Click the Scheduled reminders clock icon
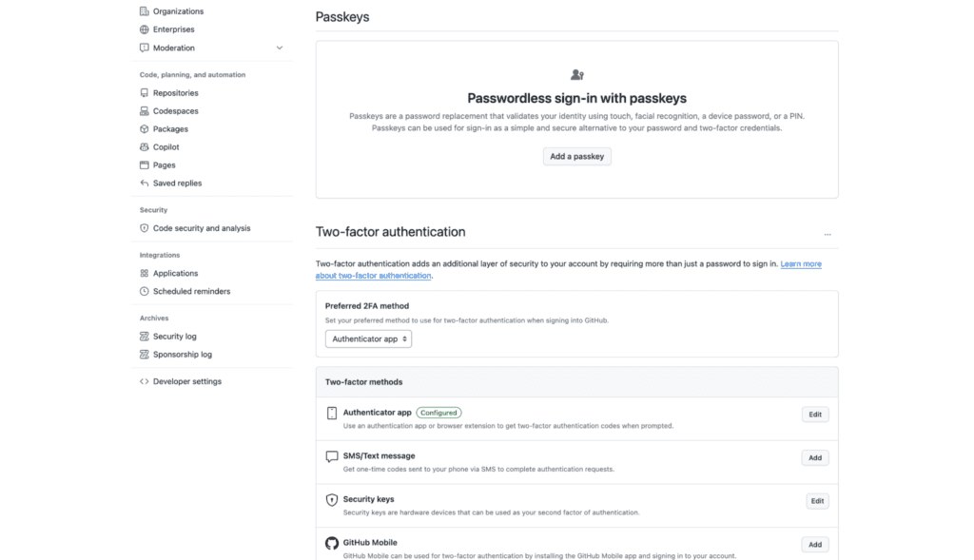974x560 pixels. click(x=145, y=292)
